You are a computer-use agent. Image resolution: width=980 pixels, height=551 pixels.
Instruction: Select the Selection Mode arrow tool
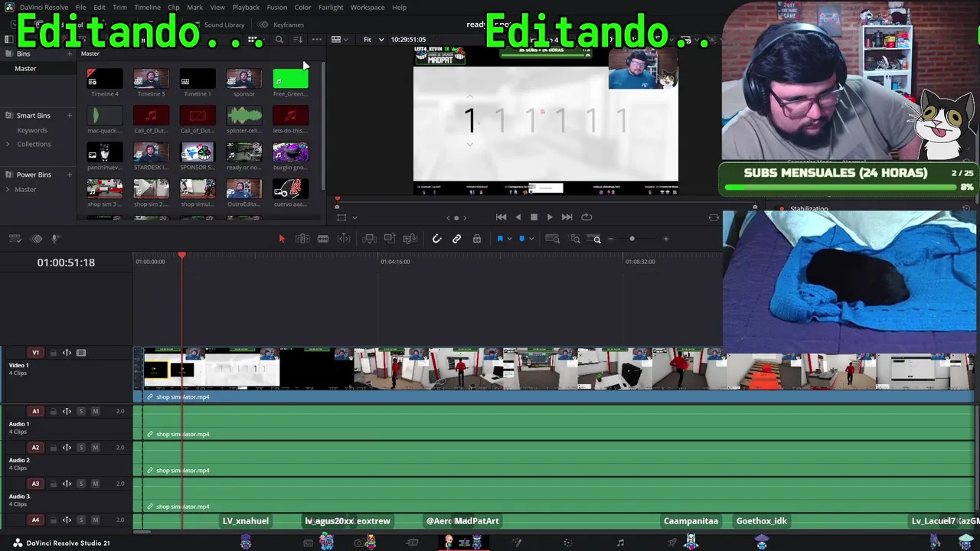(281, 239)
